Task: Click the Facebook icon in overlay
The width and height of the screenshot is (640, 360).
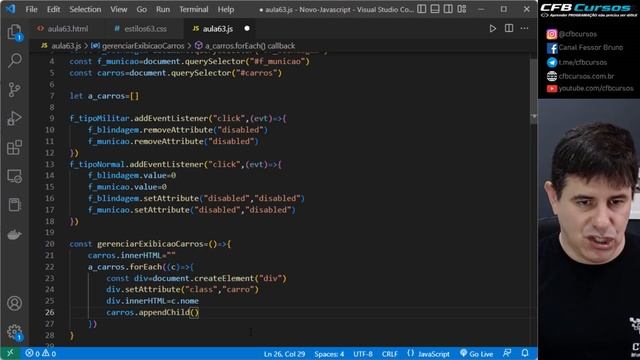Action: [551, 48]
